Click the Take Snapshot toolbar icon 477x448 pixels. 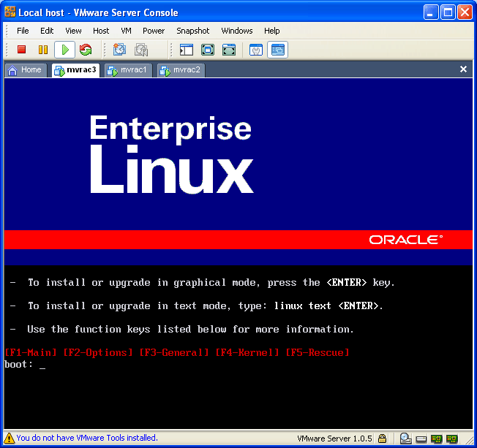(x=119, y=50)
